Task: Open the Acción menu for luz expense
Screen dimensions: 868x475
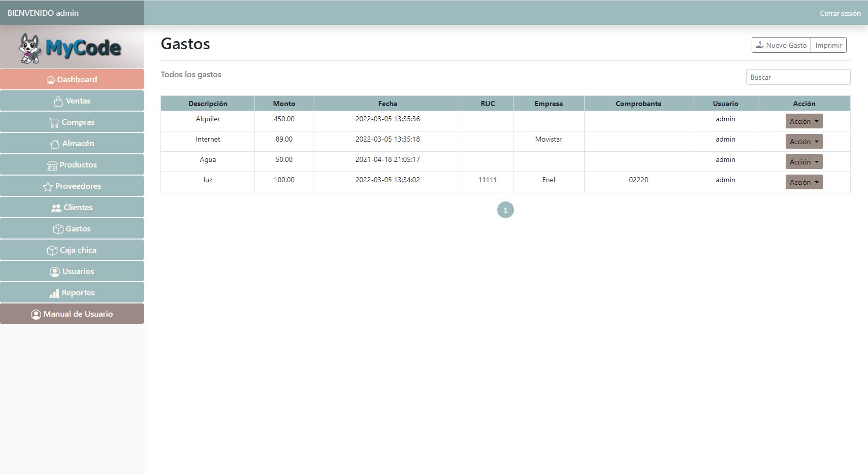Action: (x=803, y=182)
